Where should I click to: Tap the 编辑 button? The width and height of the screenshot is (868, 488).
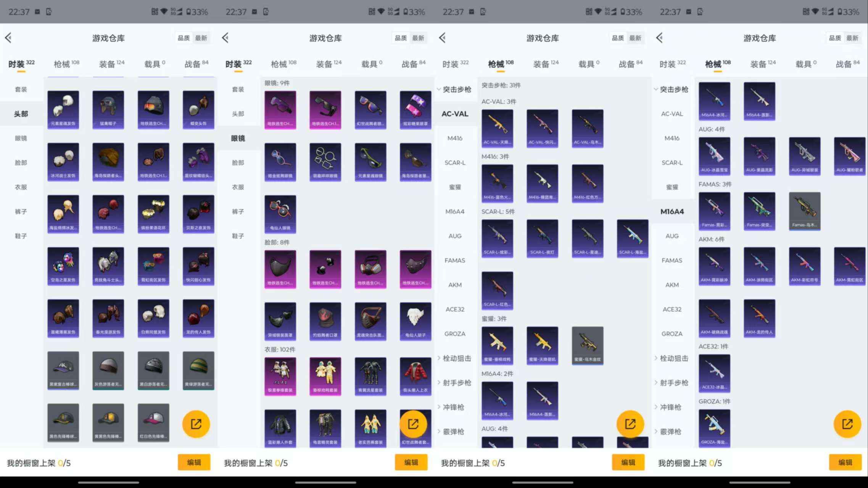click(x=194, y=462)
